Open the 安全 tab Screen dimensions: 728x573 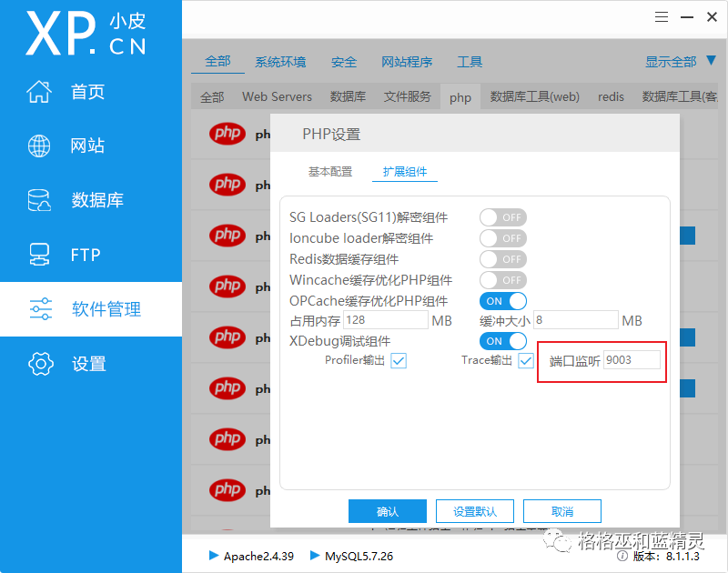click(x=344, y=62)
